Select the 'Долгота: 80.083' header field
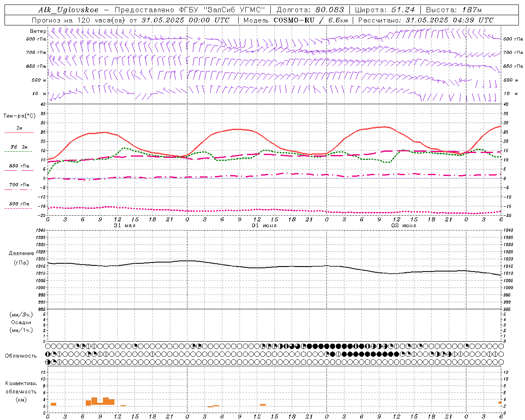The image size is (525, 420). pos(310,10)
